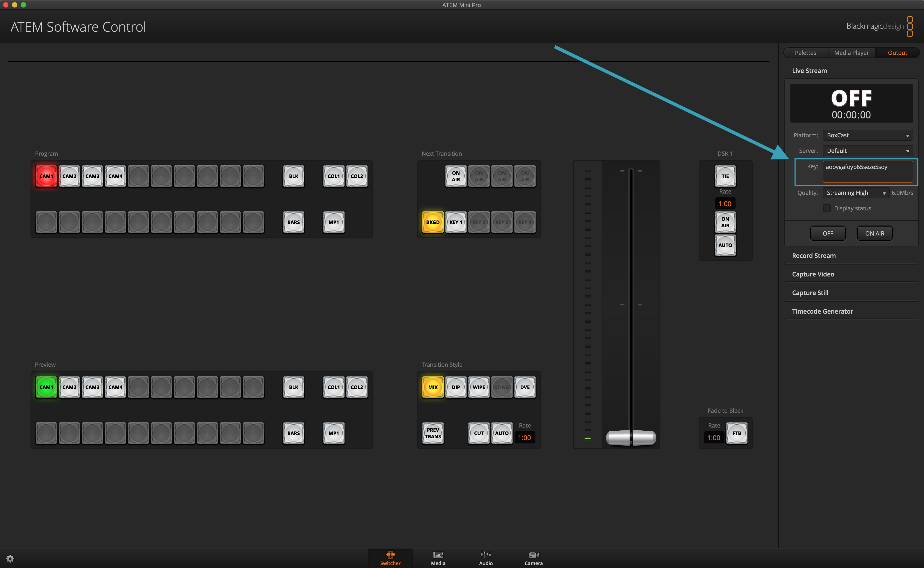Open the Platform dropdown showing BoxCast
Image resolution: width=924 pixels, height=568 pixels.
pos(868,135)
